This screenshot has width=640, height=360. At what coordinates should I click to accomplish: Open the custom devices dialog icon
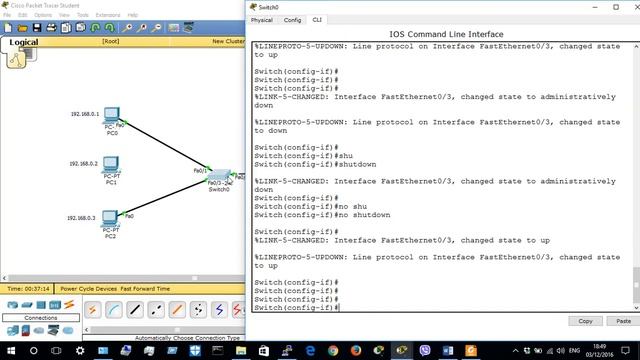click(188, 28)
